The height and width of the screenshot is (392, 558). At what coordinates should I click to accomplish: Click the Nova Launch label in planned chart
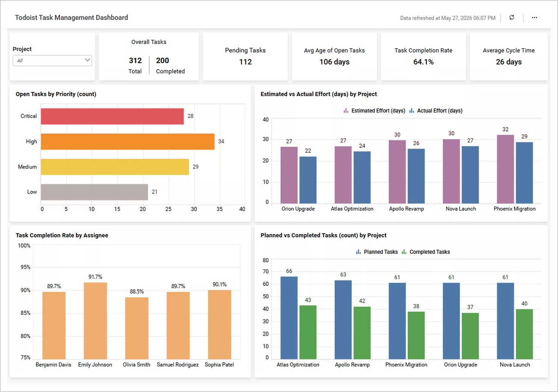515,365
